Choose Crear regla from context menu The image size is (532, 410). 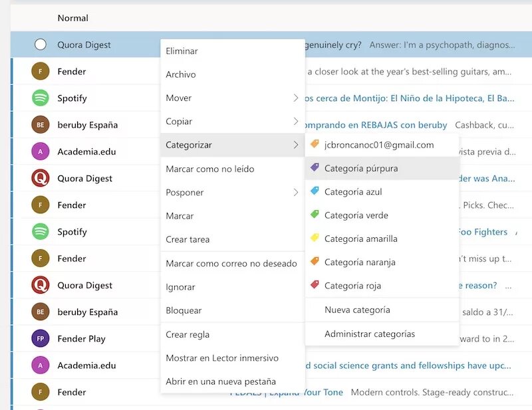[x=188, y=334]
